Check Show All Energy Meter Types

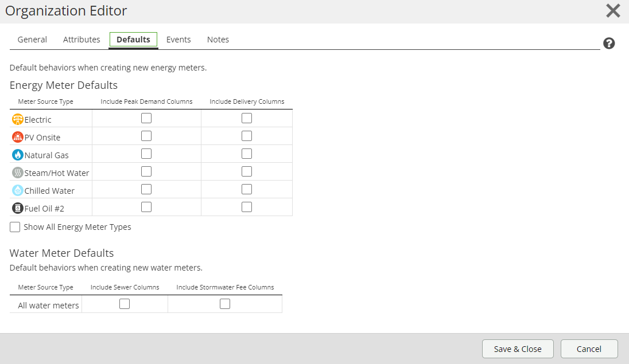[15, 227]
